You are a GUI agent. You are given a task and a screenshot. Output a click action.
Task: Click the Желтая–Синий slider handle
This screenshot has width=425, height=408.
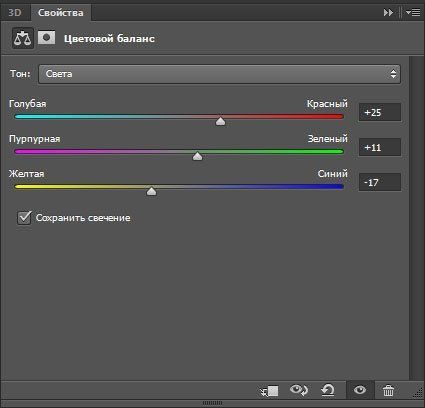(x=152, y=191)
